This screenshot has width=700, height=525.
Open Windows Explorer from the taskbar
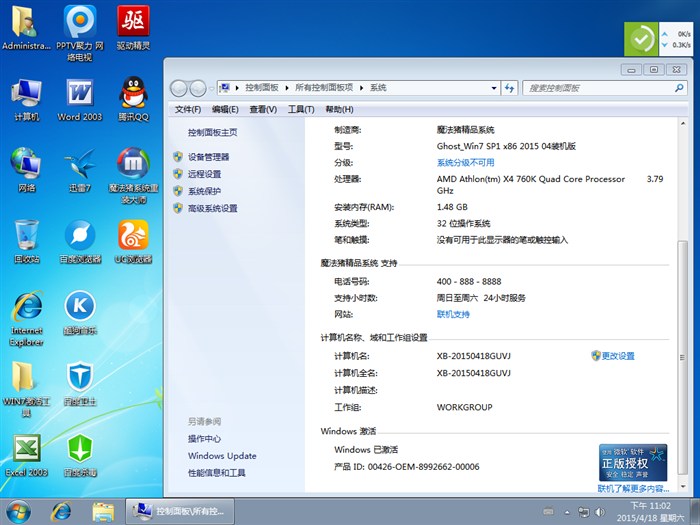(103, 512)
